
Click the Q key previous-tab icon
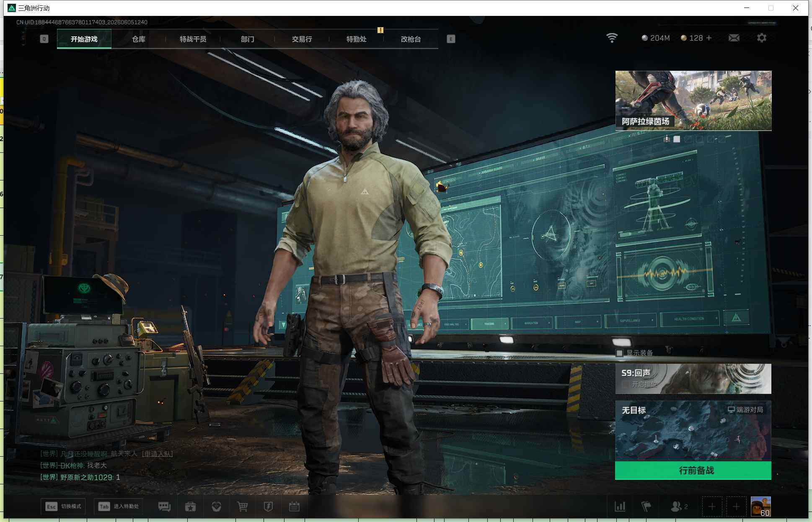click(x=44, y=39)
